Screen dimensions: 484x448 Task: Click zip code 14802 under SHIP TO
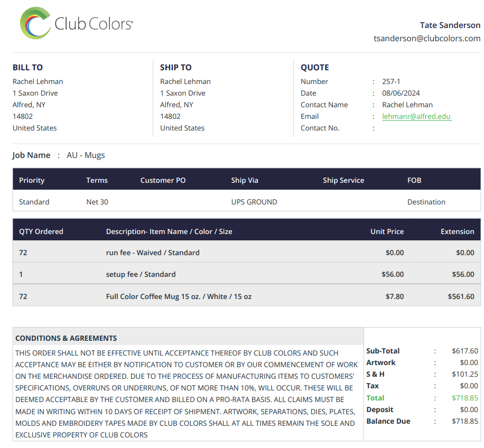[170, 116]
